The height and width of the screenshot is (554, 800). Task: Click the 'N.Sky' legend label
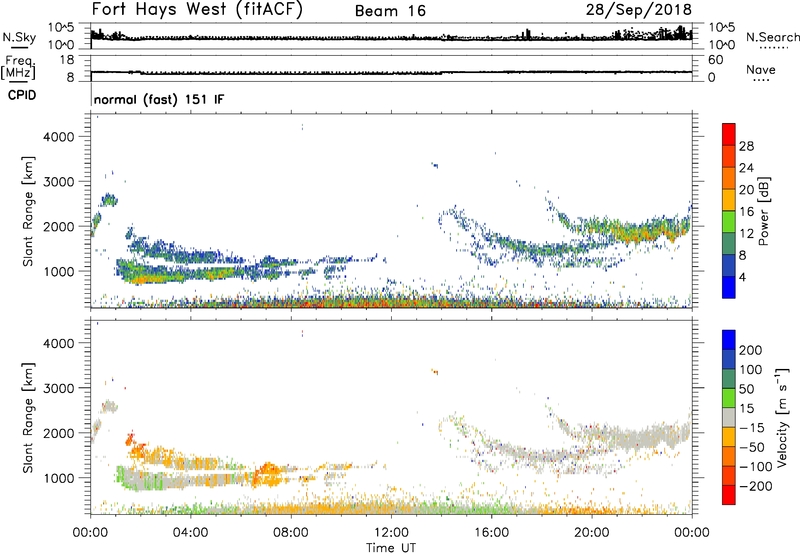(x=19, y=37)
